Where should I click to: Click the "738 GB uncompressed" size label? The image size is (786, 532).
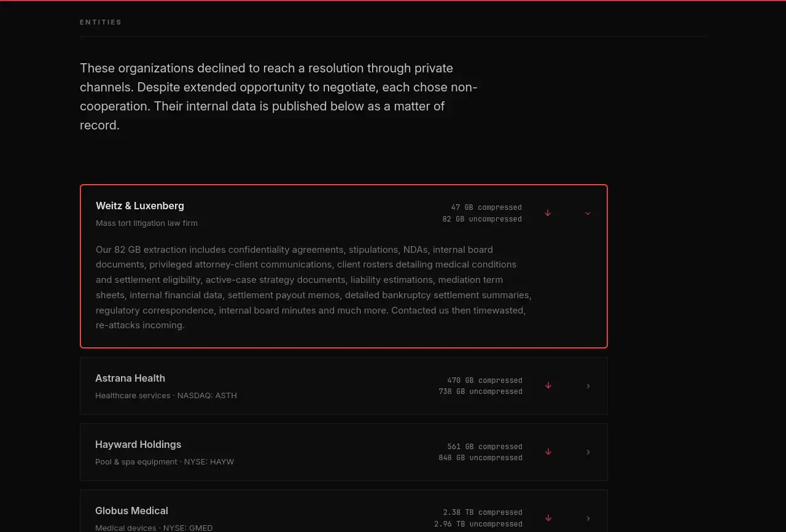pos(481,391)
